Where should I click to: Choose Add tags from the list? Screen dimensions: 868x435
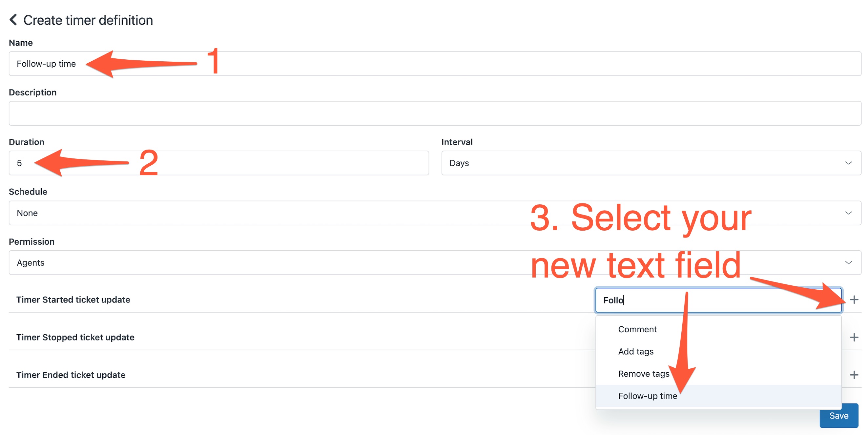coord(718,351)
